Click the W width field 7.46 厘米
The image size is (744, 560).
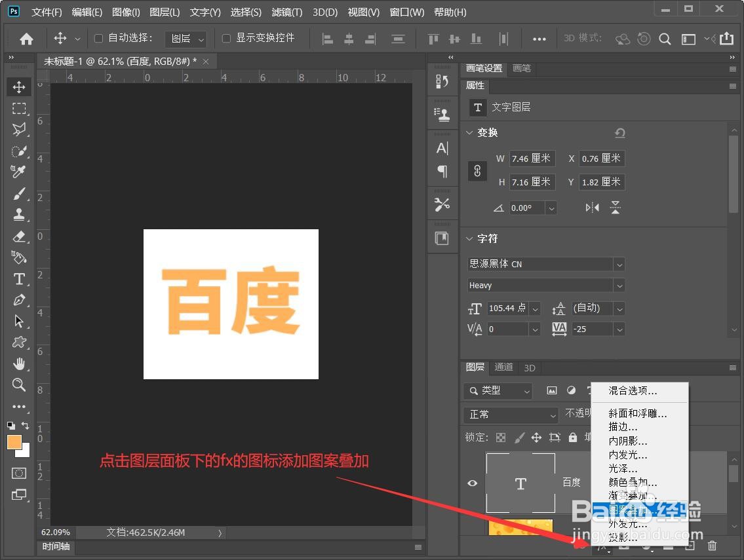click(x=532, y=159)
